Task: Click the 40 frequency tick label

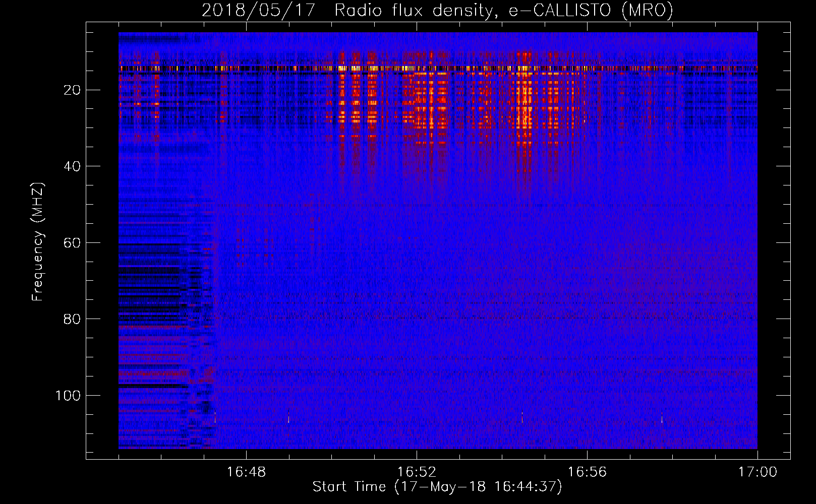Action: tap(72, 166)
